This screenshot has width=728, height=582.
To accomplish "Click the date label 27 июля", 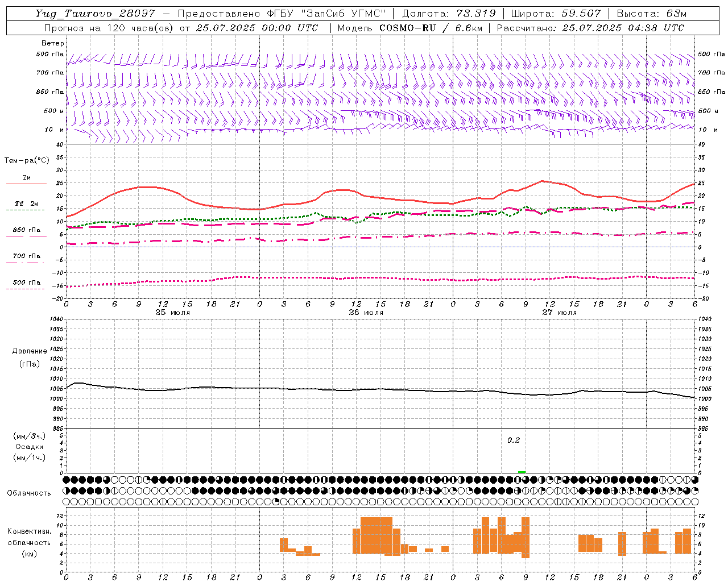I will [x=559, y=313].
